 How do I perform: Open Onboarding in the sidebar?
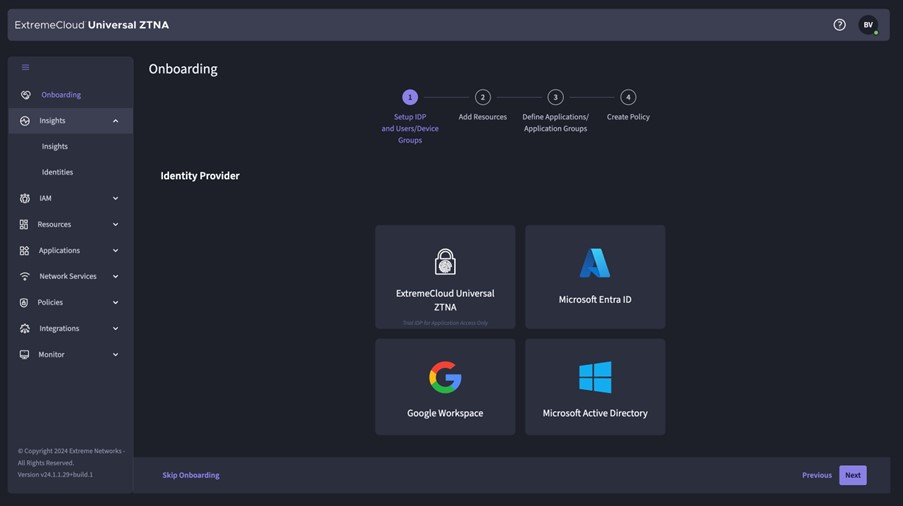61,95
